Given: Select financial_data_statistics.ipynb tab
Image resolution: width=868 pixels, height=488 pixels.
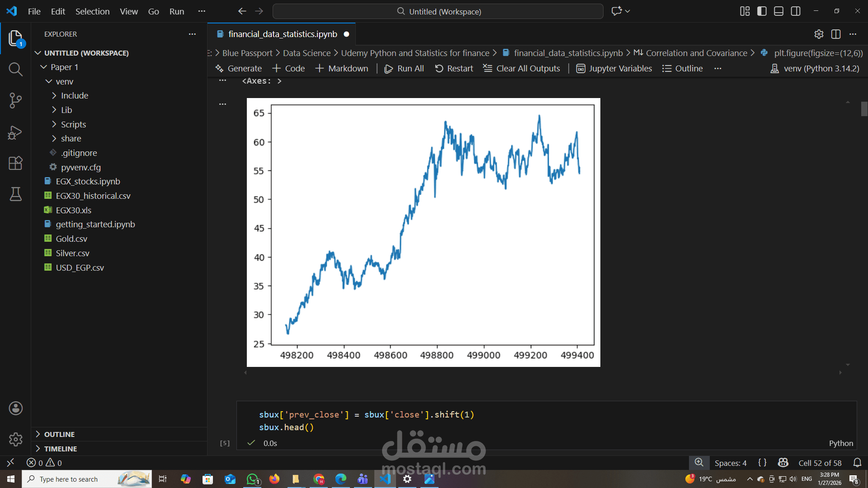Looking at the screenshot, I should pyautogui.click(x=282, y=34).
